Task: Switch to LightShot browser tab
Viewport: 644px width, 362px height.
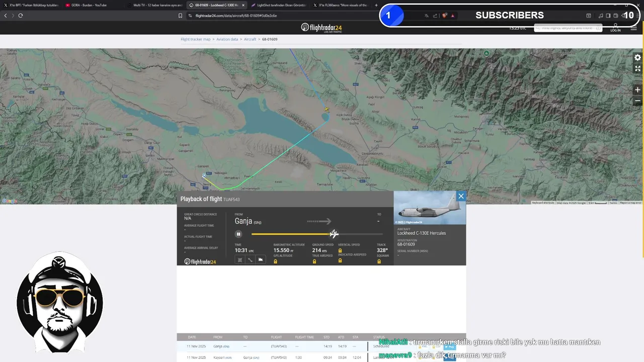Action: 278,5
